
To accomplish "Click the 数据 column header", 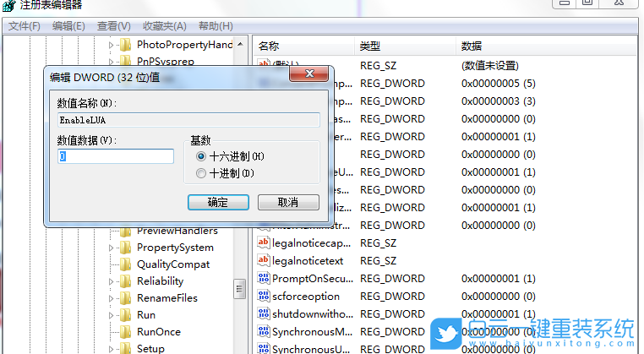I will coord(546,46).
